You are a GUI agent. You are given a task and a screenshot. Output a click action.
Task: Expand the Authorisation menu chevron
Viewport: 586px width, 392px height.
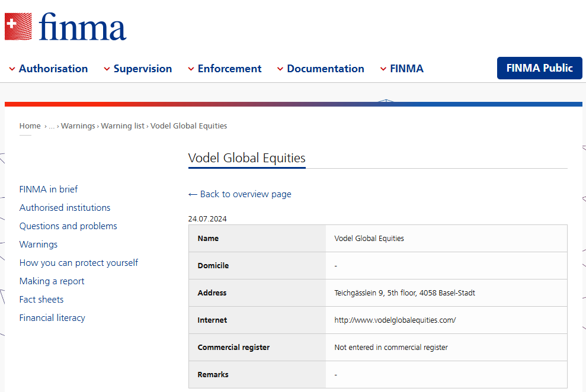pyautogui.click(x=12, y=69)
